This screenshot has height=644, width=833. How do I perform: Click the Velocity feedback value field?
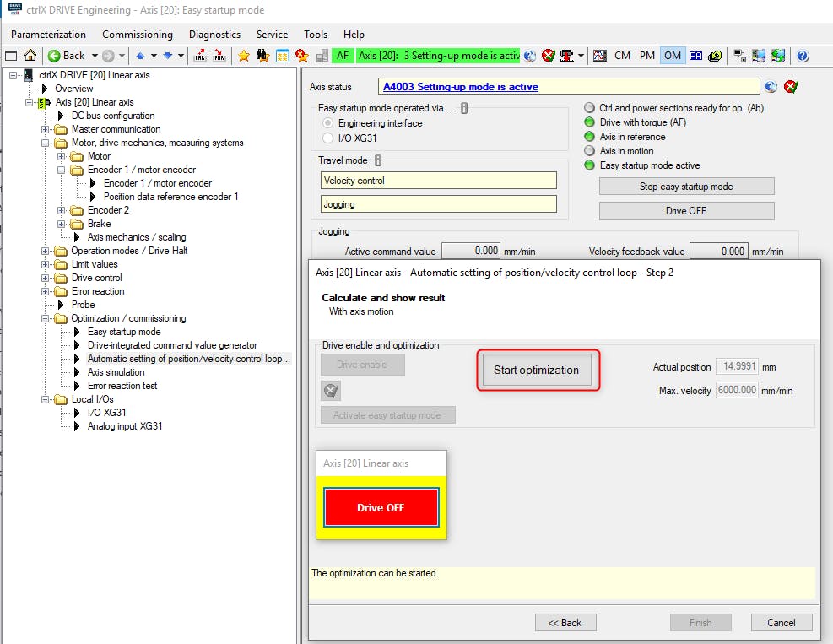[719, 251]
